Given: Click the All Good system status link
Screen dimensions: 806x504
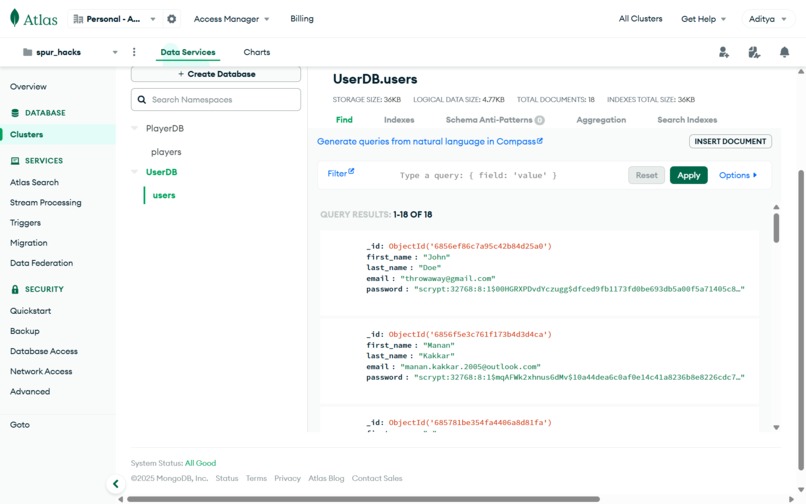Looking at the screenshot, I should (200, 463).
